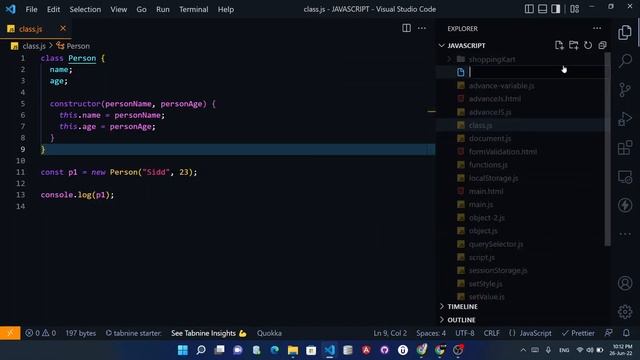
Task: Click tabnine starter status item
Action: (x=133, y=333)
